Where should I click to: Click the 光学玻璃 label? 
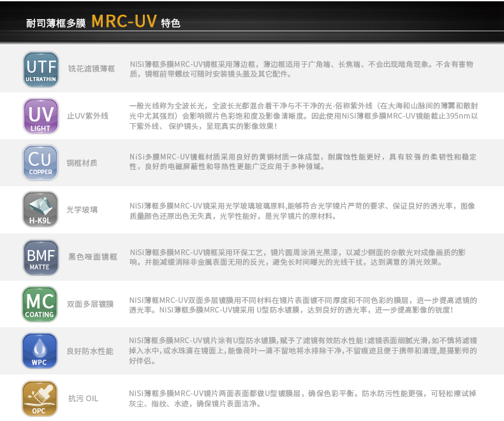pyautogui.click(x=82, y=210)
